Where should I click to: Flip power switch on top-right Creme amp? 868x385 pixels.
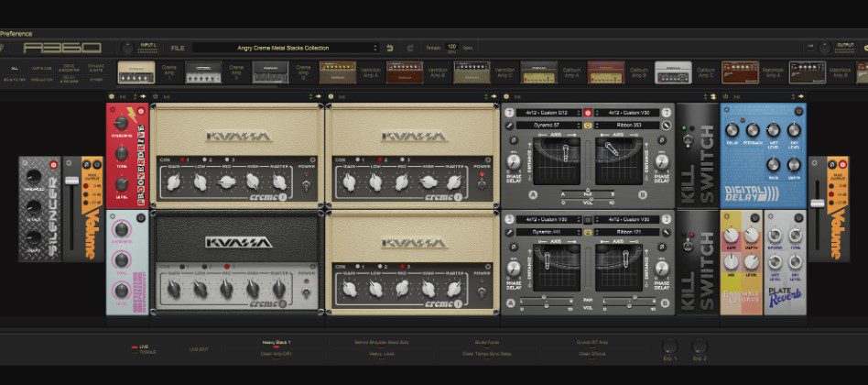482,181
